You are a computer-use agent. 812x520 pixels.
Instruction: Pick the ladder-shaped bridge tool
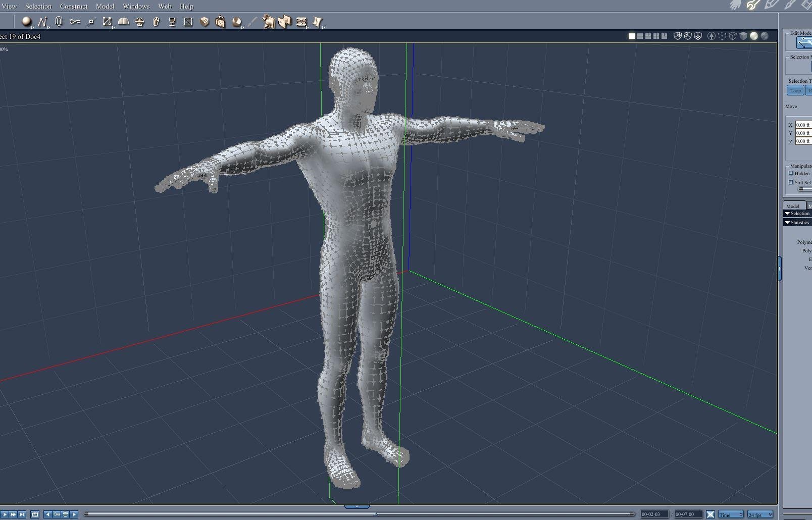point(301,22)
